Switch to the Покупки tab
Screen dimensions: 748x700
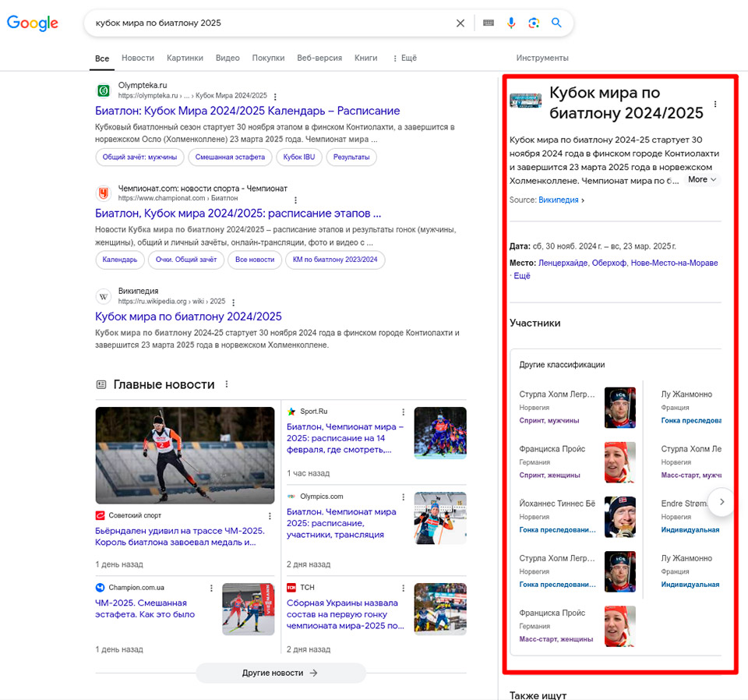269,58
